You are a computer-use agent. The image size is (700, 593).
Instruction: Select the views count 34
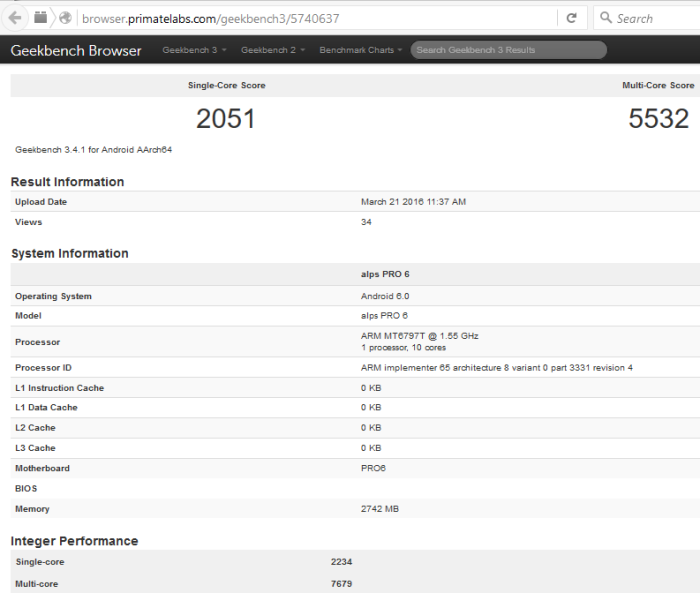(x=366, y=222)
